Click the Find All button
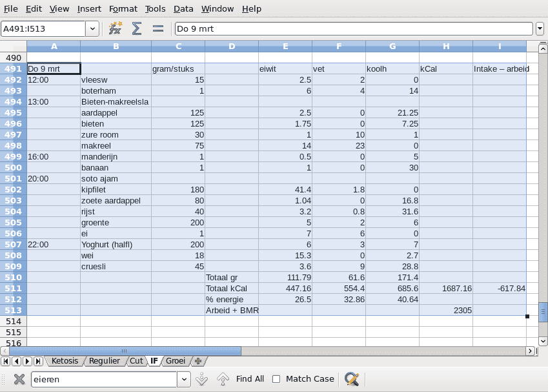The width and height of the screenshot is (548, 392). coord(250,379)
